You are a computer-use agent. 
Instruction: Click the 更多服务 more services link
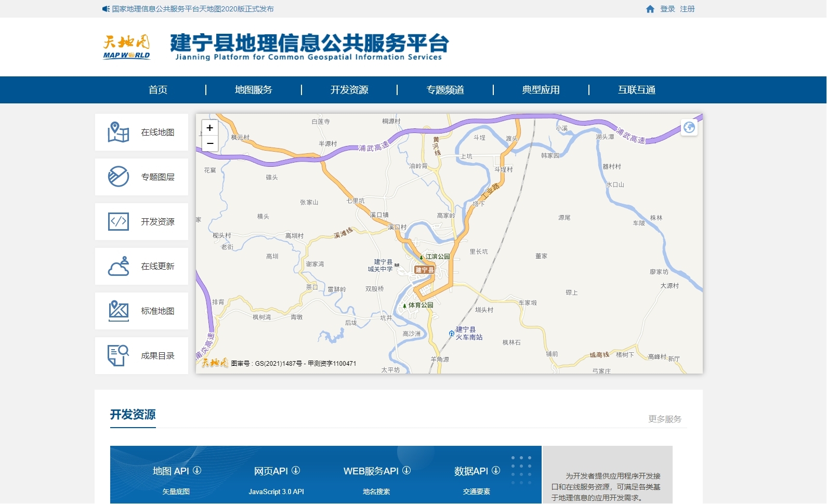[x=664, y=419]
